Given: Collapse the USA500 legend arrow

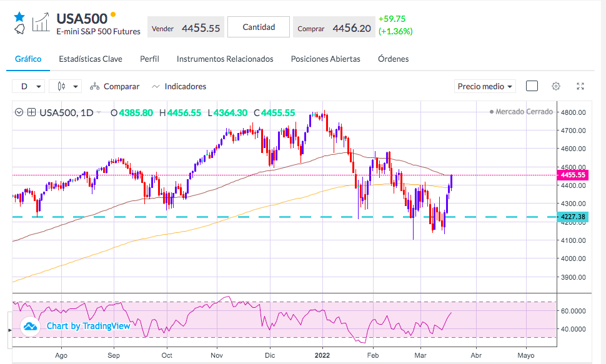Looking at the screenshot, I should coord(19,112).
